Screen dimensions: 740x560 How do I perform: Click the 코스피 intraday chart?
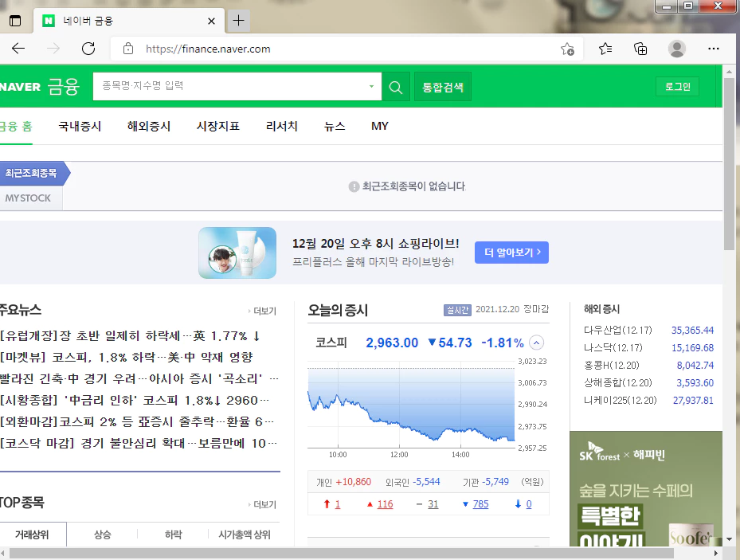click(411, 405)
